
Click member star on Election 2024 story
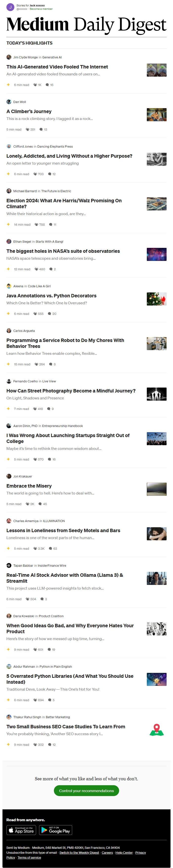[x=8, y=224]
